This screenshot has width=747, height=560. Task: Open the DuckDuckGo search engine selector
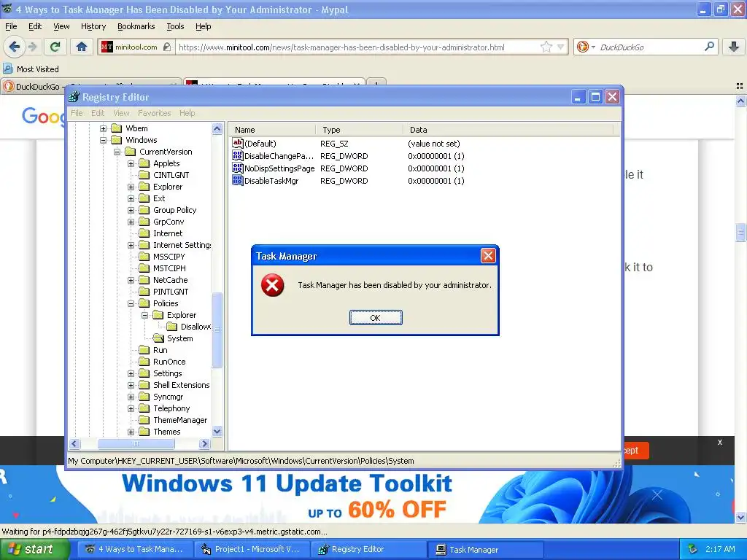(586, 47)
